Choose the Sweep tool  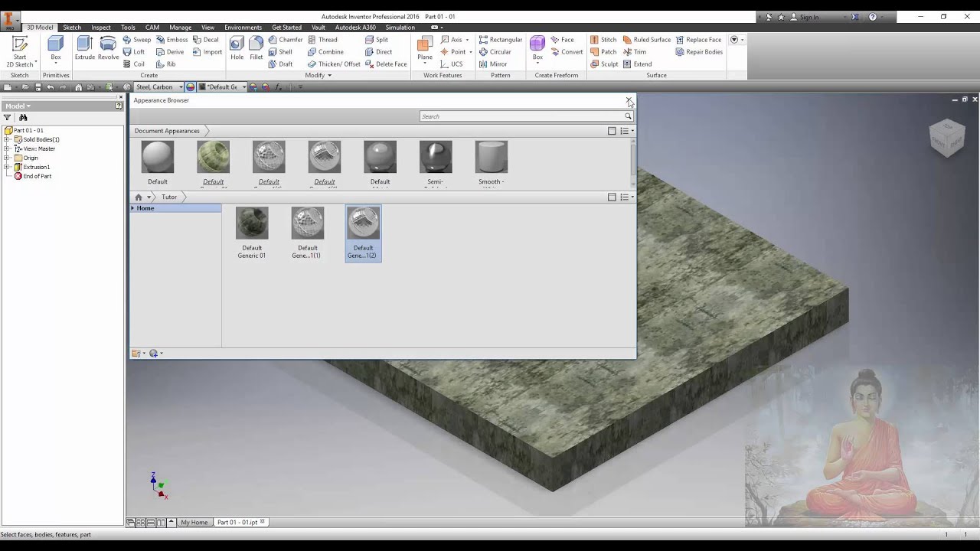[x=137, y=40]
